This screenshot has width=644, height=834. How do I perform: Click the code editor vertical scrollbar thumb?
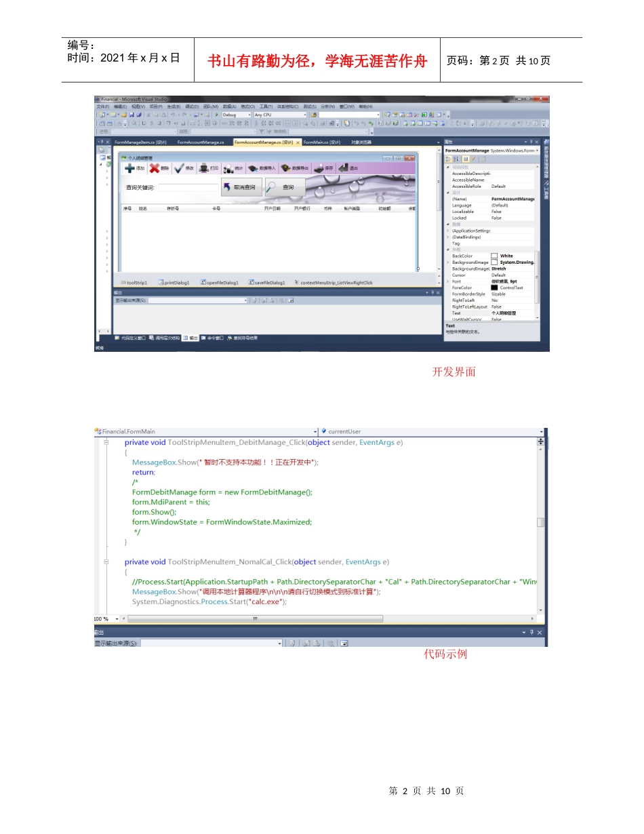pyautogui.click(x=540, y=522)
